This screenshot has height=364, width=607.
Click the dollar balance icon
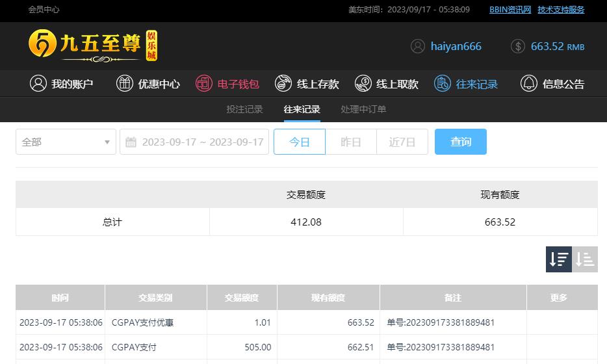518,46
